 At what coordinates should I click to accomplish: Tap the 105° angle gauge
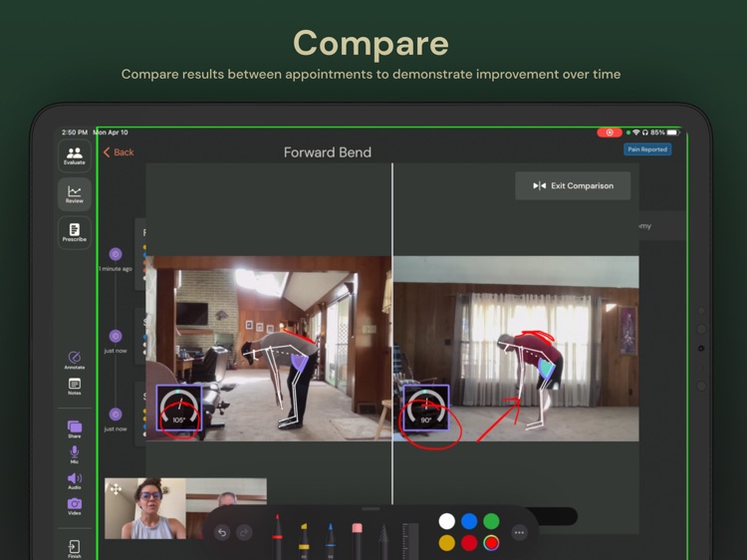point(179,408)
